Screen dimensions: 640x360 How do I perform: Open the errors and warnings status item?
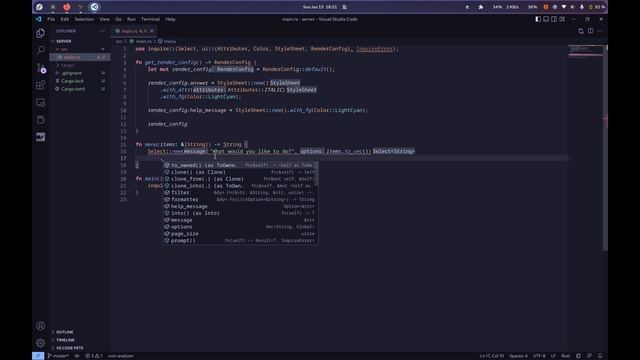pyautogui.click(x=94, y=356)
